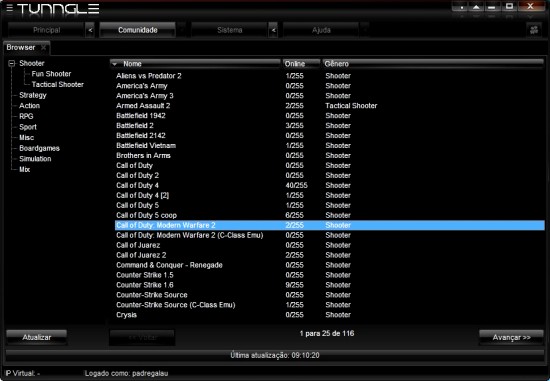550x381 pixels.
Task: Sort by the Online column header
Action: [x=301, y=64]
